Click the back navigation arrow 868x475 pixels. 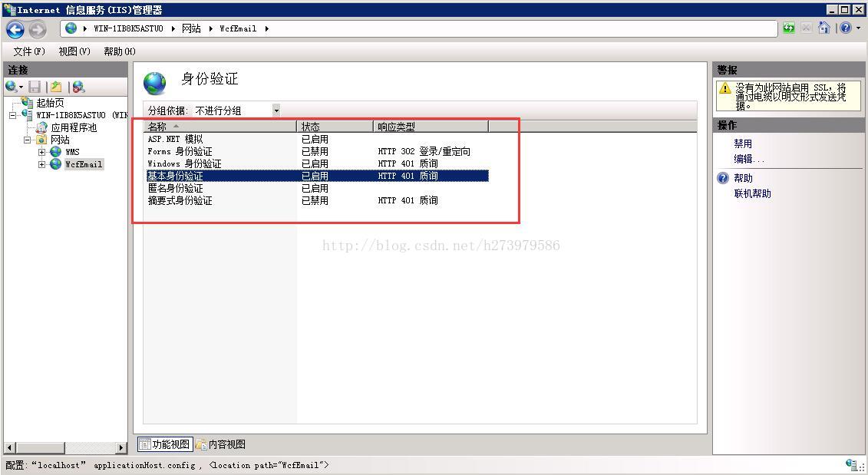pos(15,28)
